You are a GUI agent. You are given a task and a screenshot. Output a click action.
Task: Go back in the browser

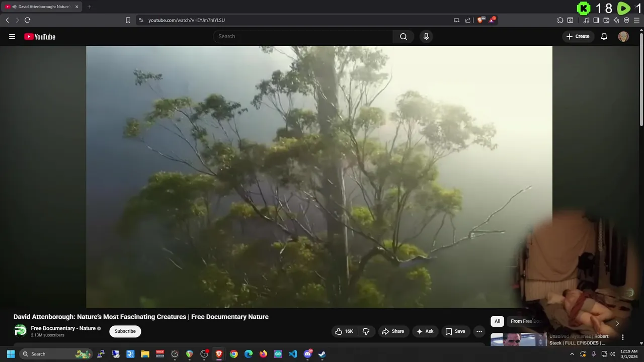(7, 20)
